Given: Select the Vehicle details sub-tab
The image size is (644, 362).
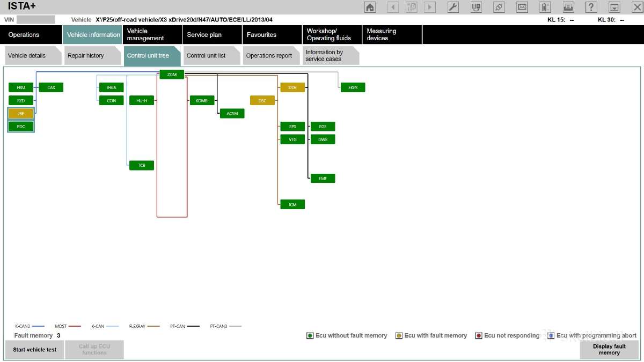Looking at the screenshot, I should pos(33,56).
